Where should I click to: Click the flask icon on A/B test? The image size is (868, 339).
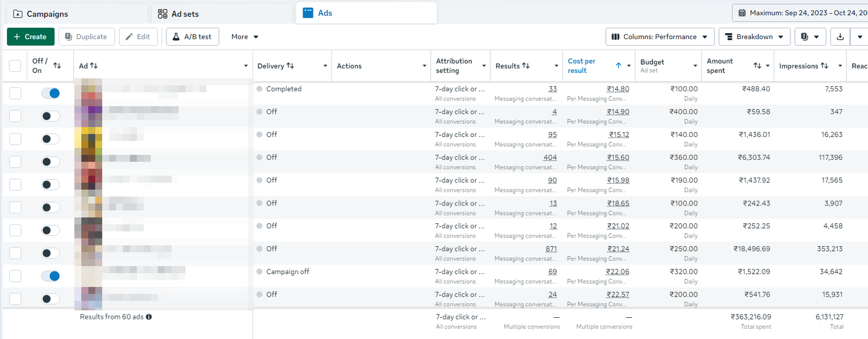pyautogui.click(x=176, y=36)
